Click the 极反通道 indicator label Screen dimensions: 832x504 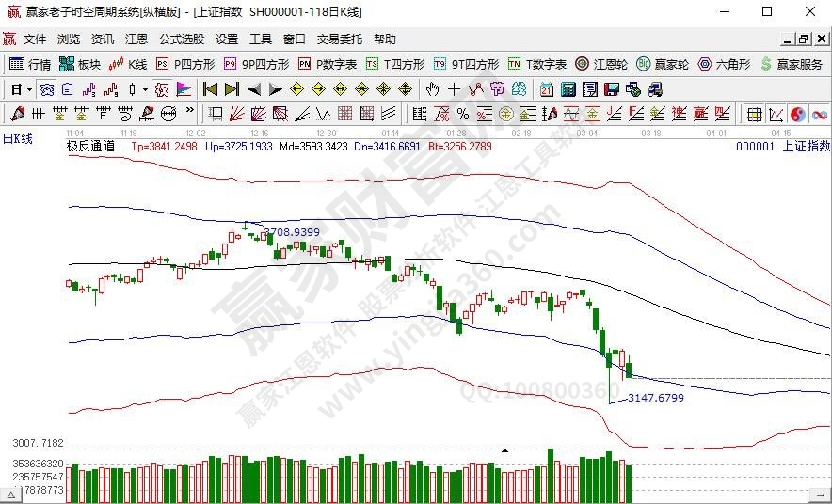point(90,147)
